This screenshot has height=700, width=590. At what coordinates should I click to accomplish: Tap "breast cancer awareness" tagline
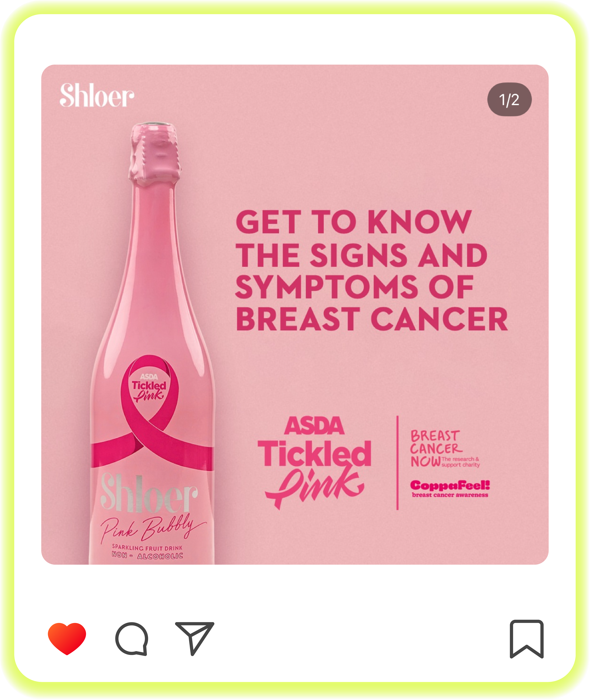(450, 495)
